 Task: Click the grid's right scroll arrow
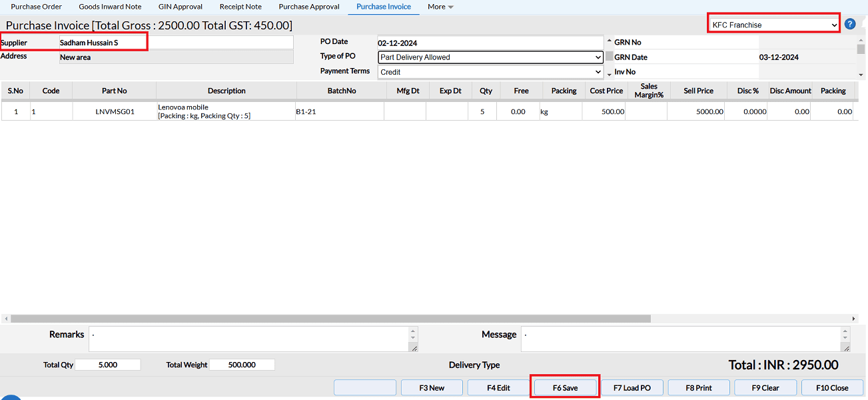[854, 319]
